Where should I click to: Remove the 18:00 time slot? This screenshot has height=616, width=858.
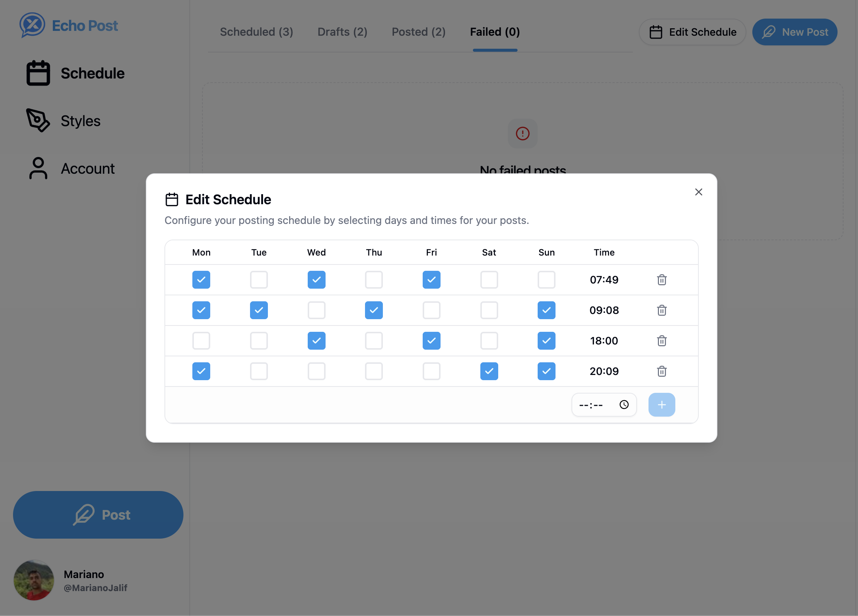661,341
